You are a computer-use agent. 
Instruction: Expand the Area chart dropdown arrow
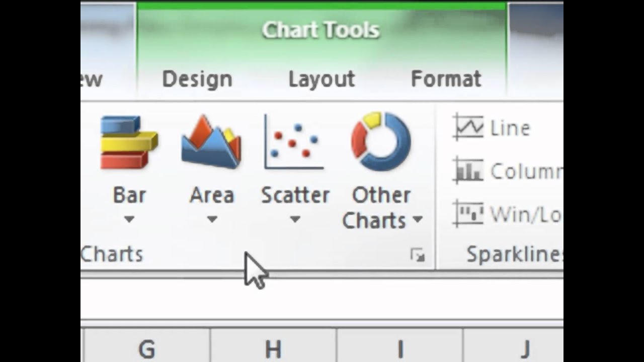click(x=212, y=219)
